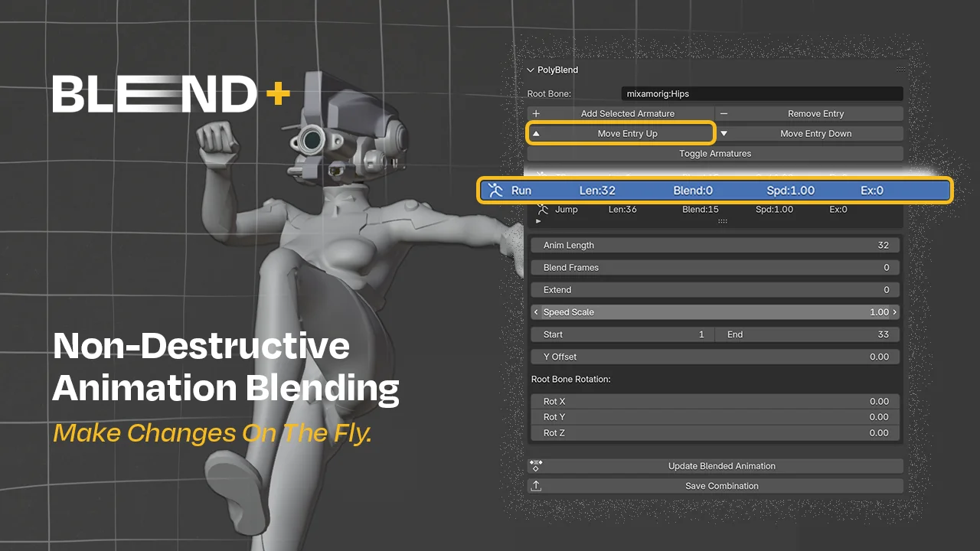Click the icon on the Update Blended Animation button
Viewport: 980px width, 551px height.
tap(536, 465)
